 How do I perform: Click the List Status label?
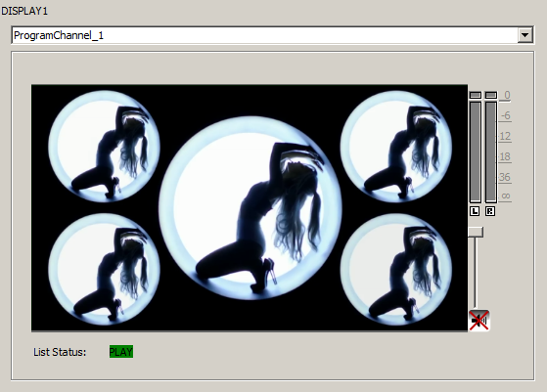pos(60,352)
